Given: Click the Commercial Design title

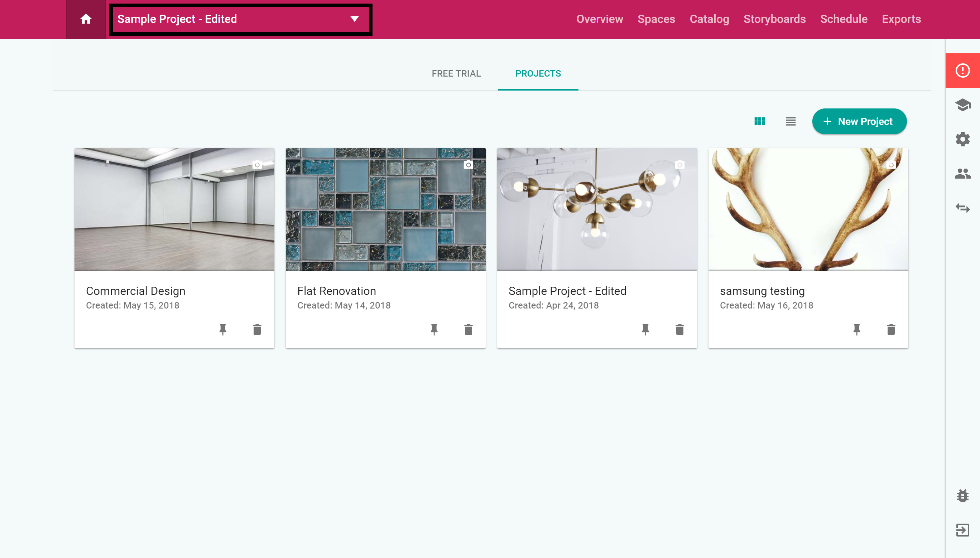Looking at the screenshot, I should pos(136,291).
